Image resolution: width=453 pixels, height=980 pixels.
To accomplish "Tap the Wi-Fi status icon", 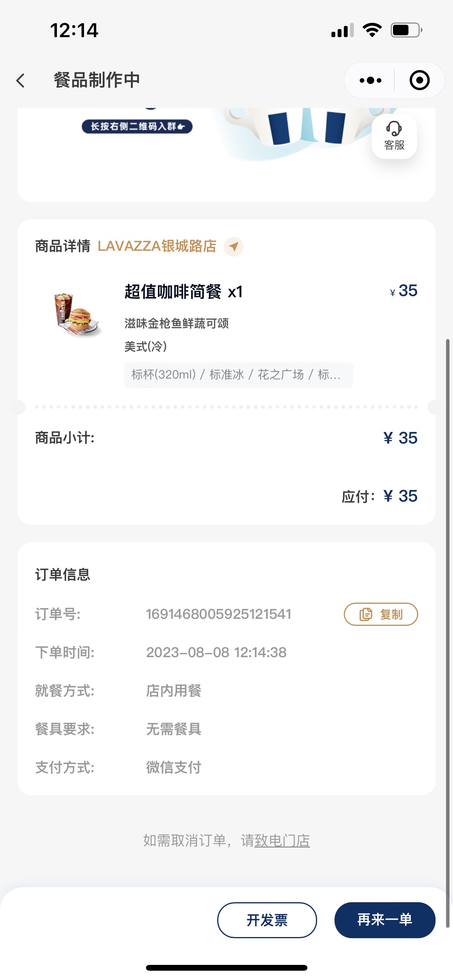I will point(372,30).
